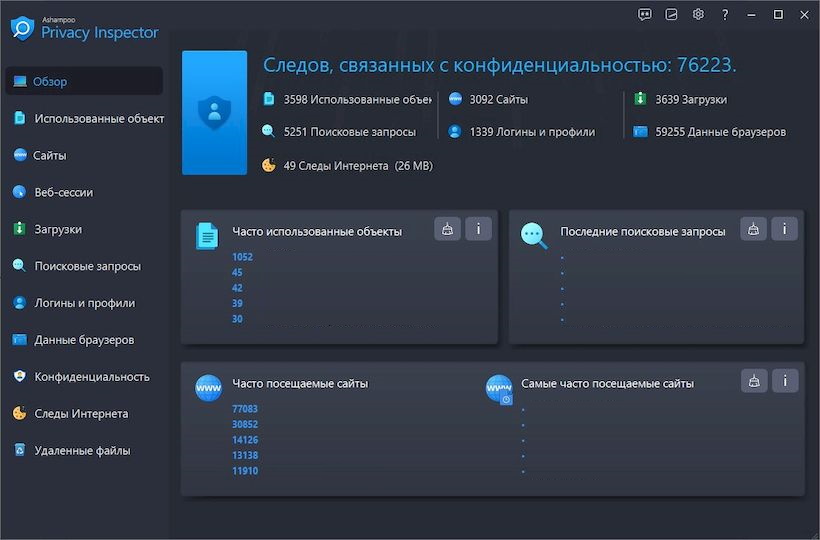820x540 pixels.
Task: Clean Самые часто посещаемые сайты with broom
Action: 754,381
